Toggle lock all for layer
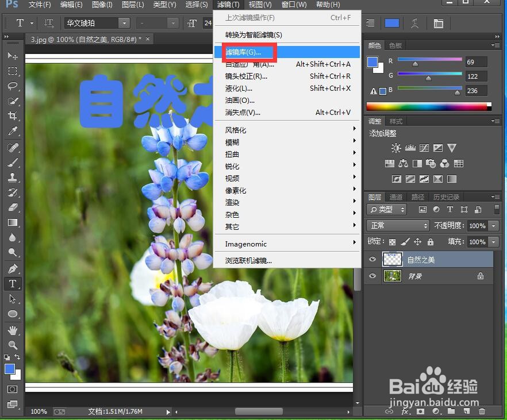Screen dimensions: 507x420 (x=431, y=242)
